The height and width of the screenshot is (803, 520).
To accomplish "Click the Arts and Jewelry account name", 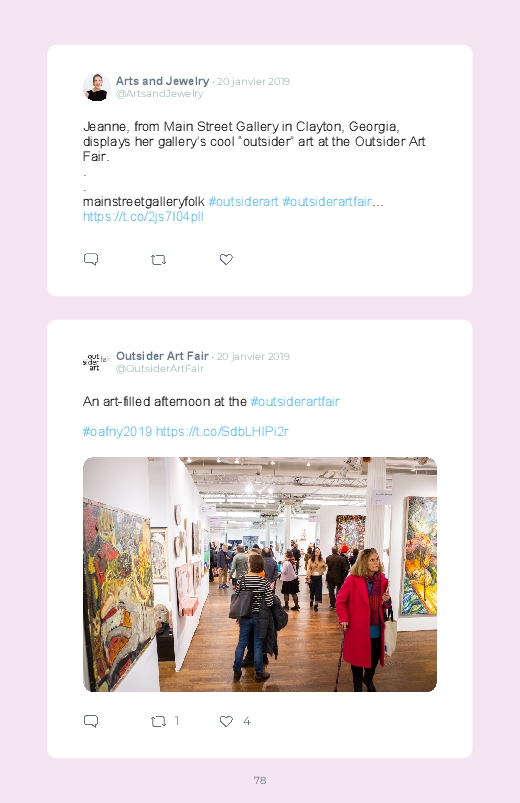I will click(162, 81).
